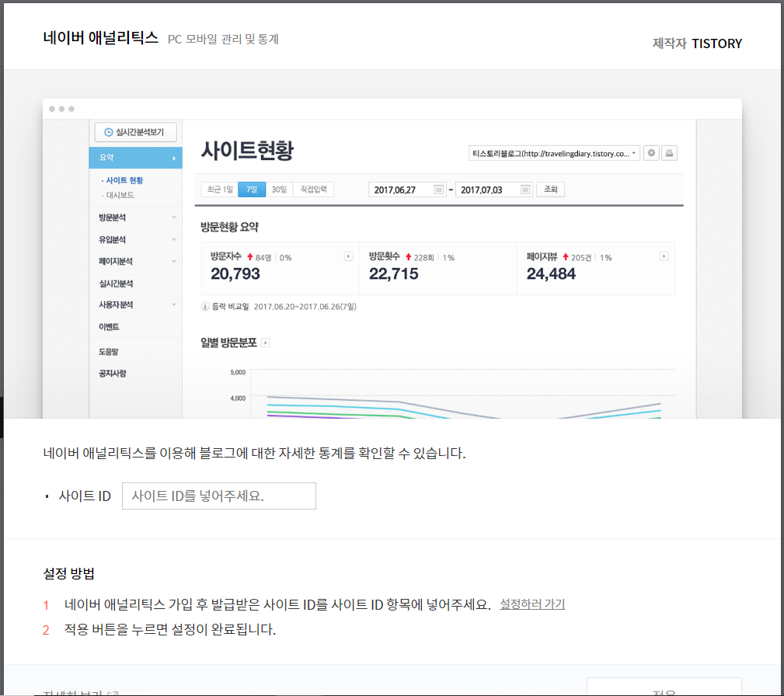Image resolution: width=784 pixels, height=696 pixels.
Task: Click the 사이트현황 page heading
Action: 247,151
